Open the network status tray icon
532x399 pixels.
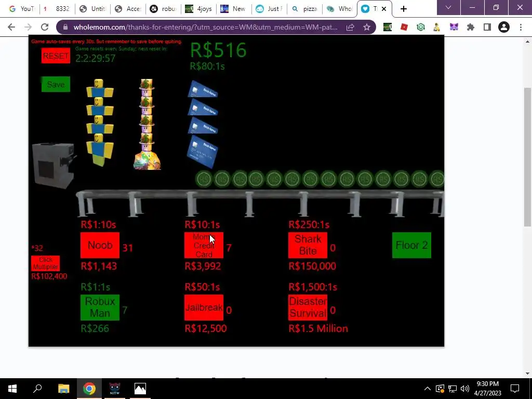[x=453, y=389]
